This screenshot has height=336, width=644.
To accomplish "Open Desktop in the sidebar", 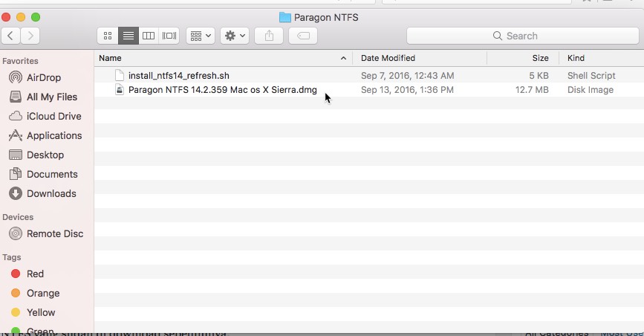I will [x=45, y=155].
